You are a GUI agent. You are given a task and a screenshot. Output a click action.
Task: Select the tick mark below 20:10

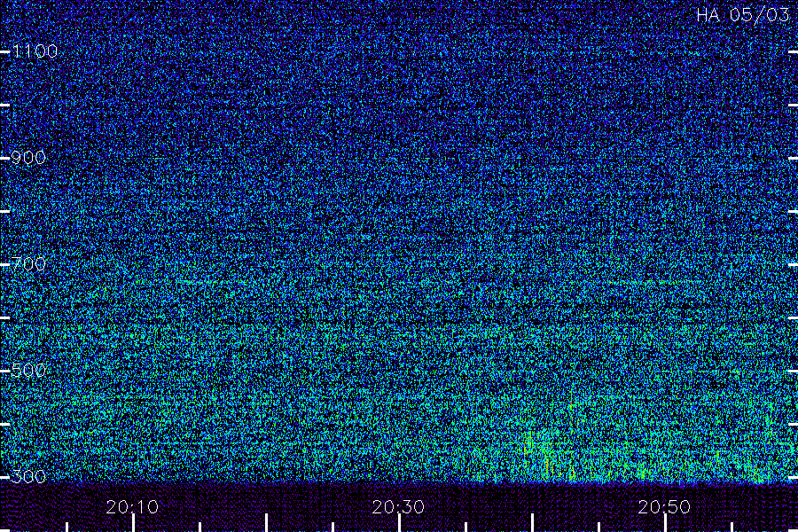tap(133, 523)
